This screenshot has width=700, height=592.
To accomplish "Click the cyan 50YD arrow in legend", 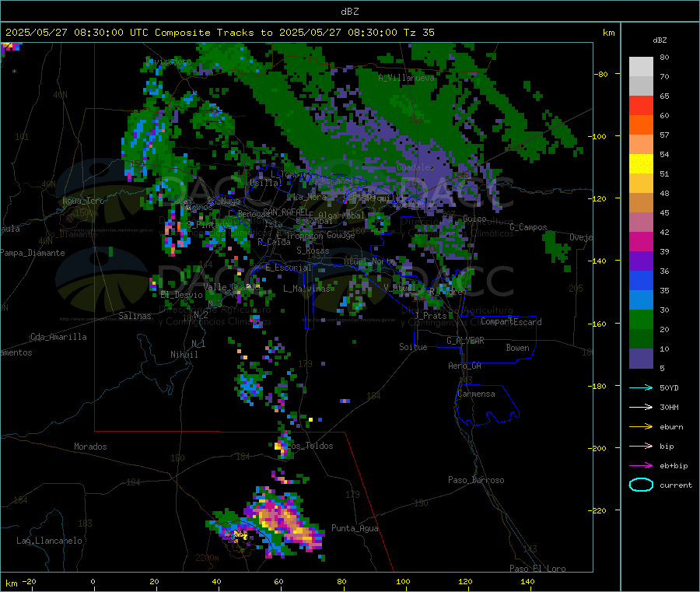I will (641, 387).
